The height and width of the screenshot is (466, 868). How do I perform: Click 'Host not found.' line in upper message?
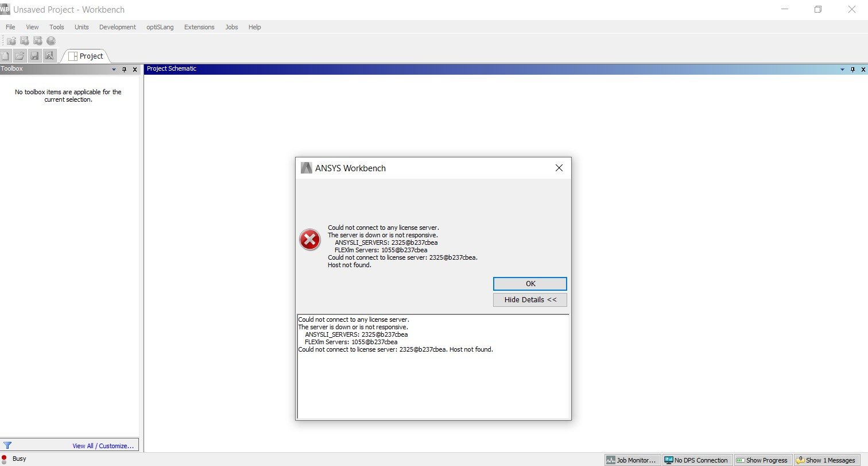pyautogui.click(x=350, y=265)
